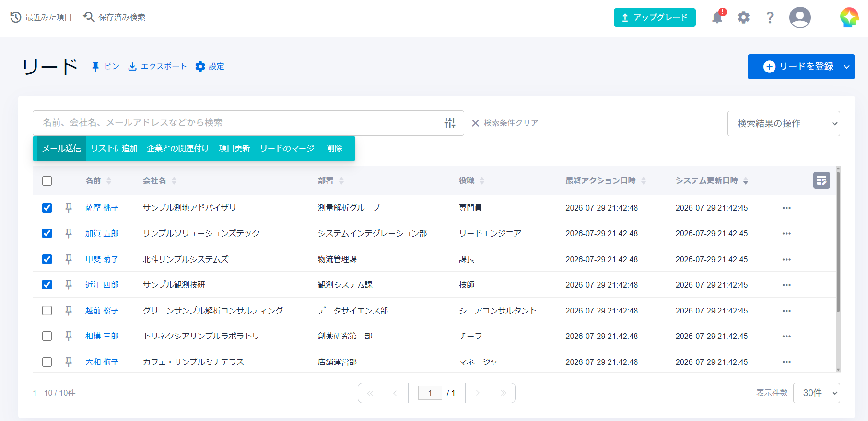The height and width of the screenshot is (421, 868).
Task: Open the column layout editor icon
Action: (821, 180)
